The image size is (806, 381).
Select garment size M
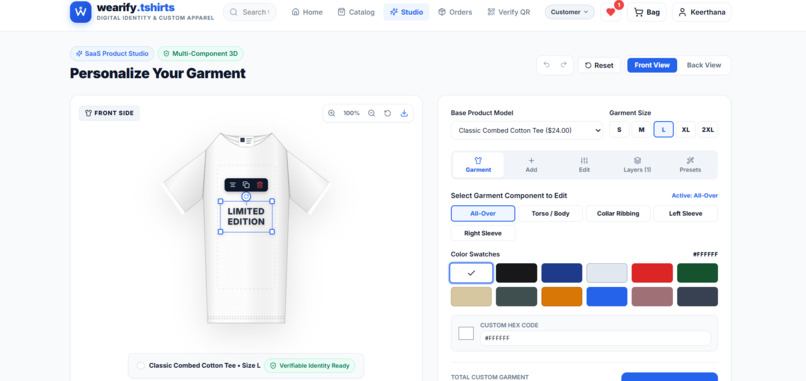click(x=642, y=130)
